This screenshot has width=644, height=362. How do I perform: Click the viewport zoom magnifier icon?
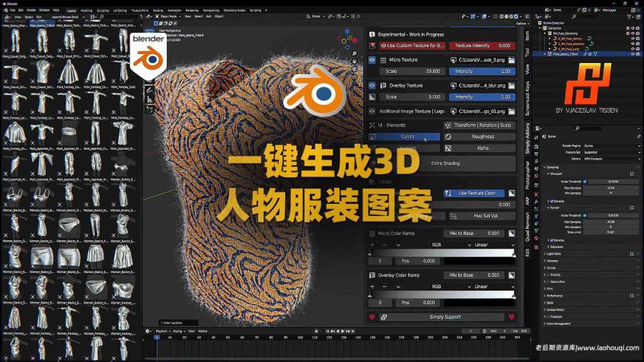354,53
